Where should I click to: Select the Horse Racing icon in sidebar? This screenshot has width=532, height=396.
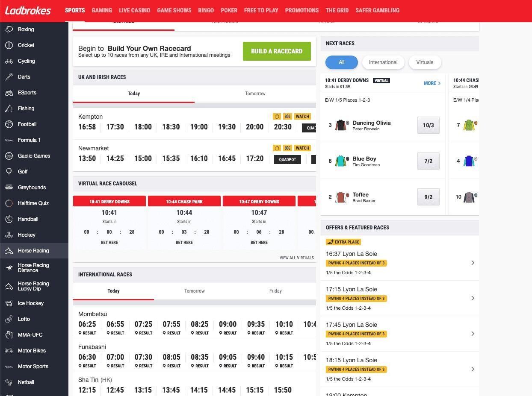point(9,251)
